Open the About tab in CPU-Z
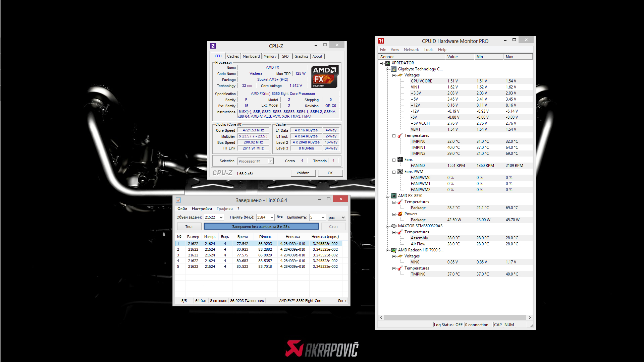 point(317,56)
